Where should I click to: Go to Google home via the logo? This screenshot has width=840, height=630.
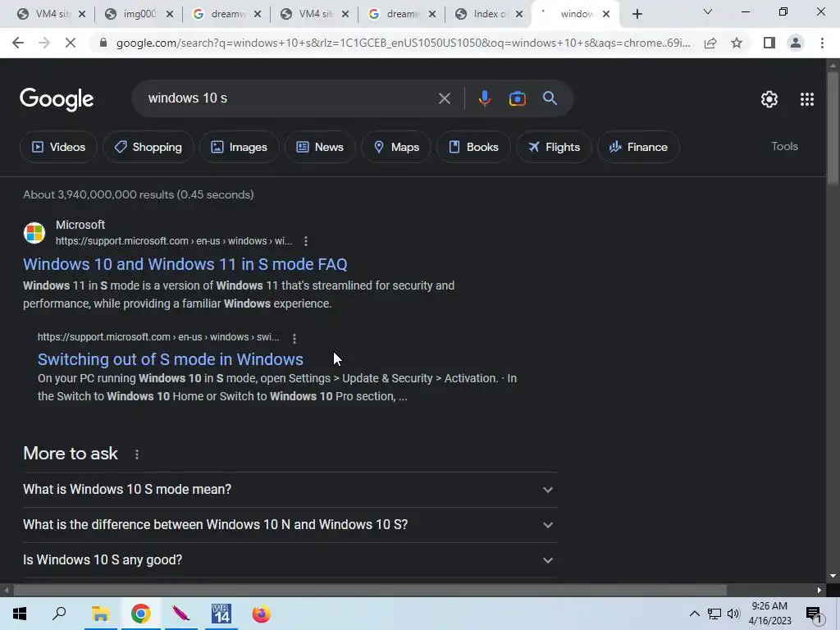57,99
